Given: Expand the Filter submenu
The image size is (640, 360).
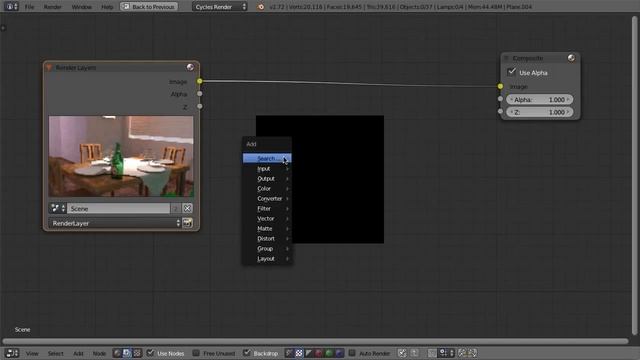Looking at the screenshot, I should pos(267,209).
